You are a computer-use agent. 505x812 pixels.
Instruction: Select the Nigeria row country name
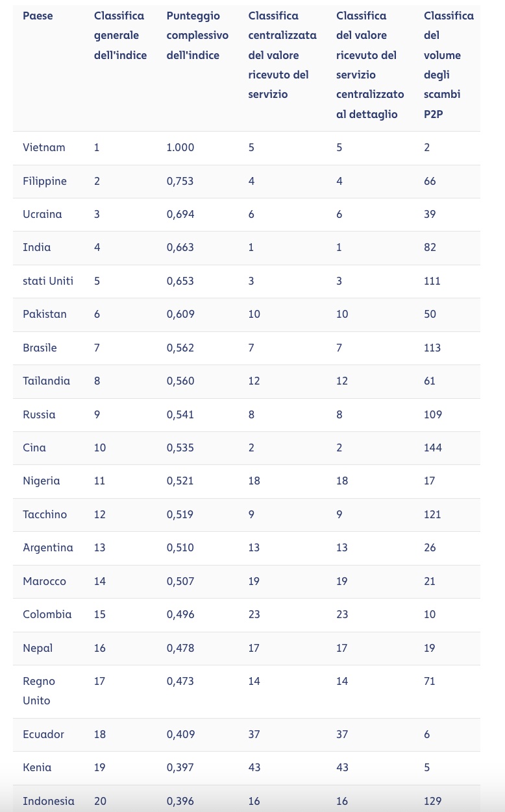tap(42, 481)
